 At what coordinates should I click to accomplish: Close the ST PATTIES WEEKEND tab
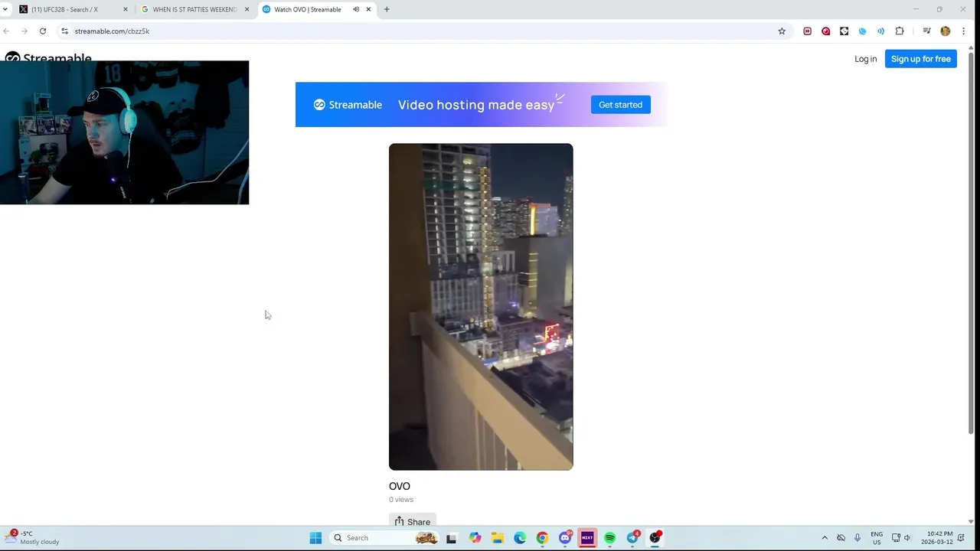pos(247,9)
